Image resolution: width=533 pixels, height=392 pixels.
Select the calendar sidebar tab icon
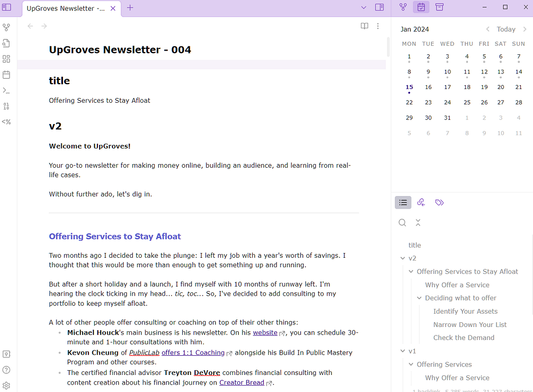tap(421, 7)
